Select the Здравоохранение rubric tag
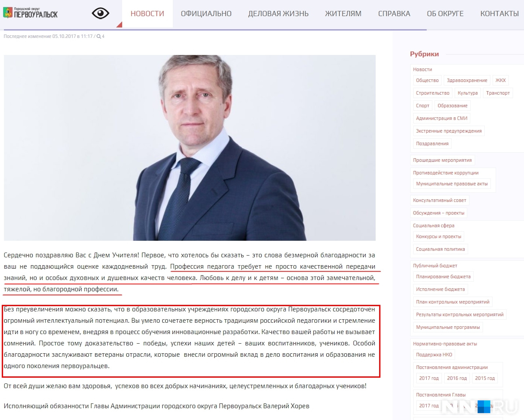Screen dimensions: 524x420 (x=467, y=80)
